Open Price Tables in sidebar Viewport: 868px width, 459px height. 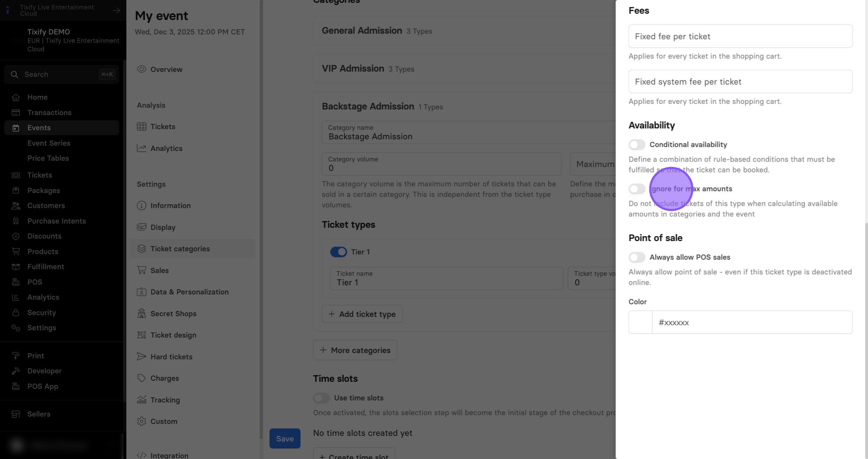[x=48, y=158]
